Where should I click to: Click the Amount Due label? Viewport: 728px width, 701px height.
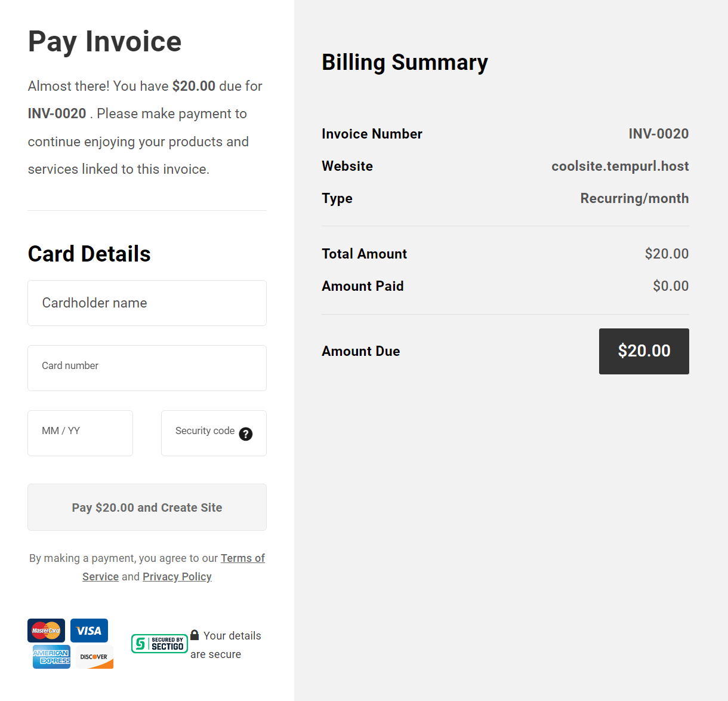[361, 351]
